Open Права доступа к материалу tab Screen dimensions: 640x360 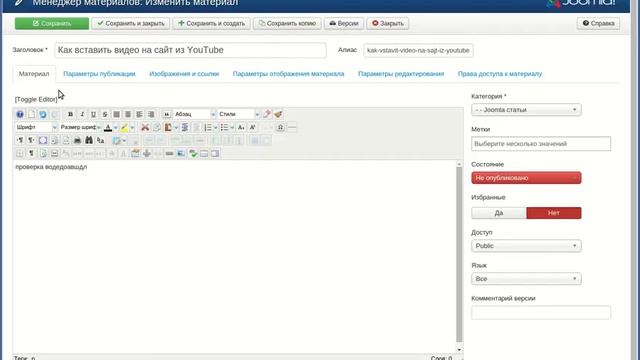(500, 74)
